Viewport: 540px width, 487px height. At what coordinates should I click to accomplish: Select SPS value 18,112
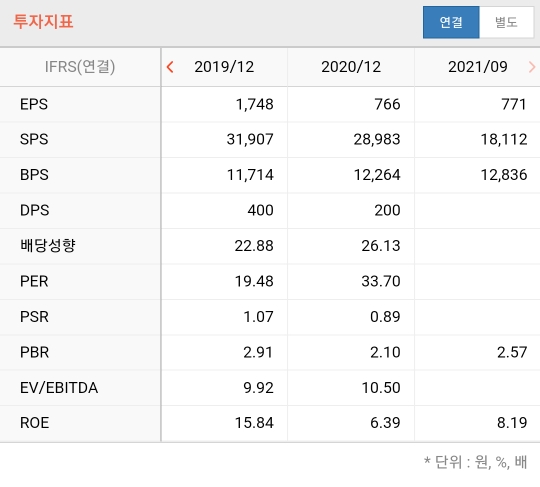tap(504, 140)
